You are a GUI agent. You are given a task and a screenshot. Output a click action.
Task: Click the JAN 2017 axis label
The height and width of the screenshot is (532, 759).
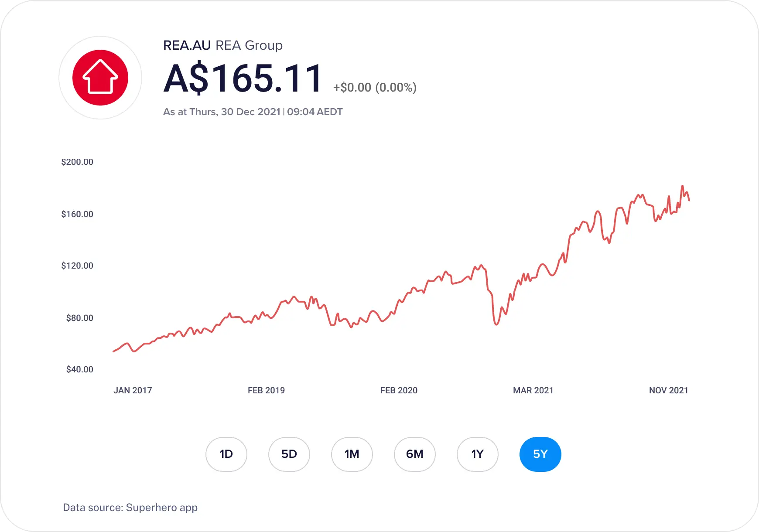pyautogui.click(x=133, y=390)
